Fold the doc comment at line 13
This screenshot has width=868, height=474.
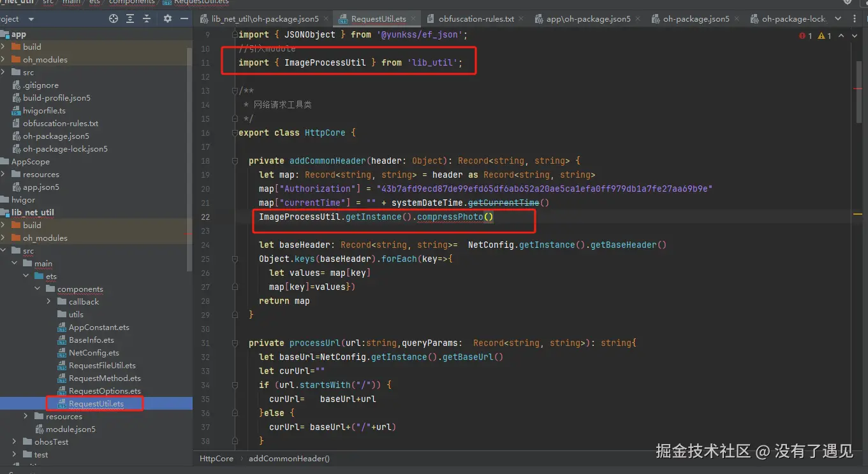point(235,90)
